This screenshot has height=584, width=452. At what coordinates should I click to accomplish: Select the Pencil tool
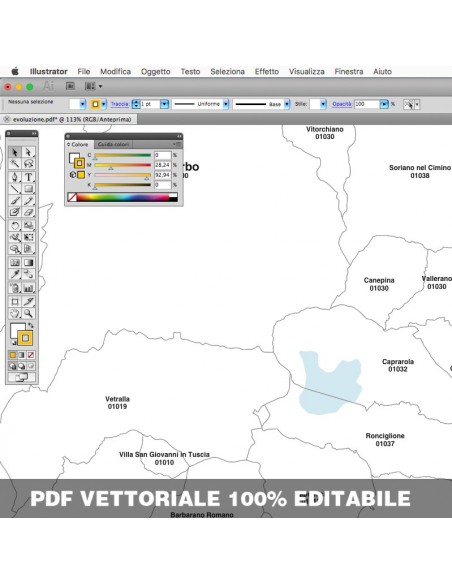tap(28, 201)
